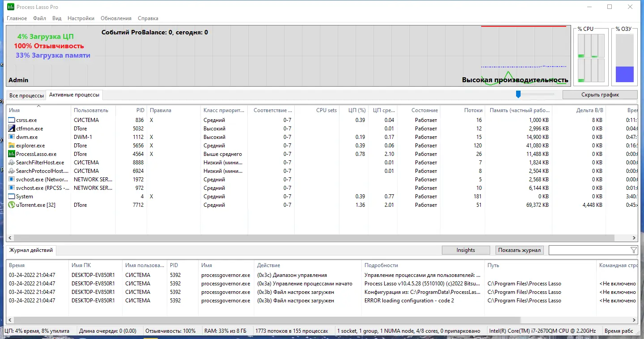Open the Вид menu
Viewport: 644px width, 339px height.
point(56,18)
